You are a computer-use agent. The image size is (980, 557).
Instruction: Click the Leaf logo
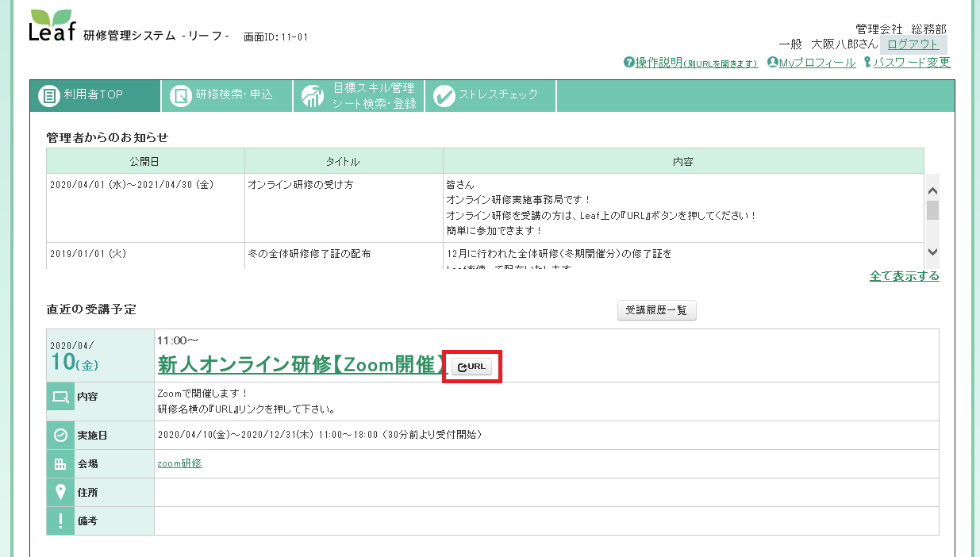[52, 26]
